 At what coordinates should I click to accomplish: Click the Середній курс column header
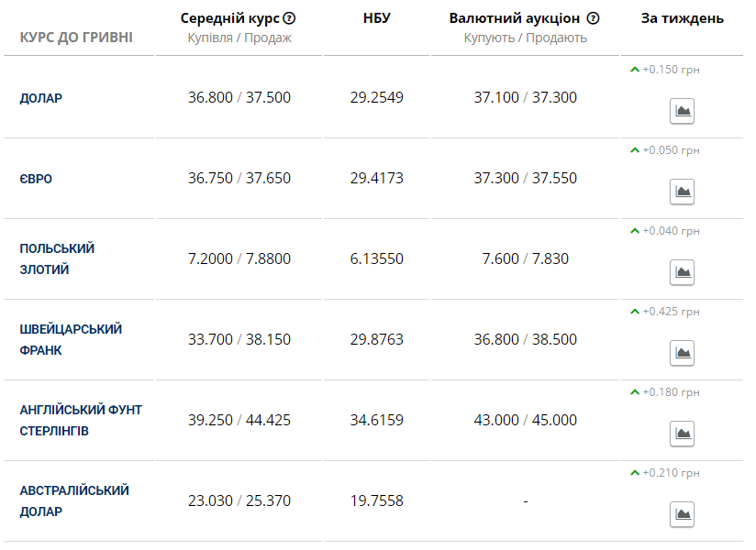coord(230,18)
